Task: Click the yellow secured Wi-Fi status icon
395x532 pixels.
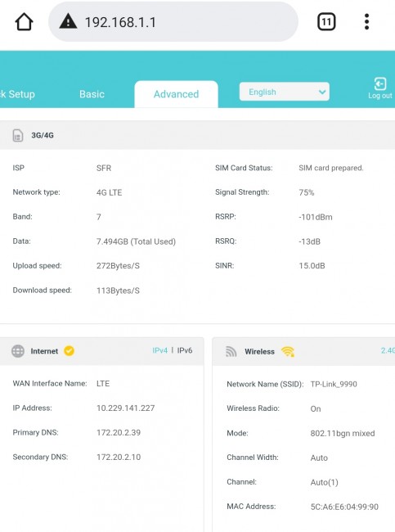Action: 288,351
